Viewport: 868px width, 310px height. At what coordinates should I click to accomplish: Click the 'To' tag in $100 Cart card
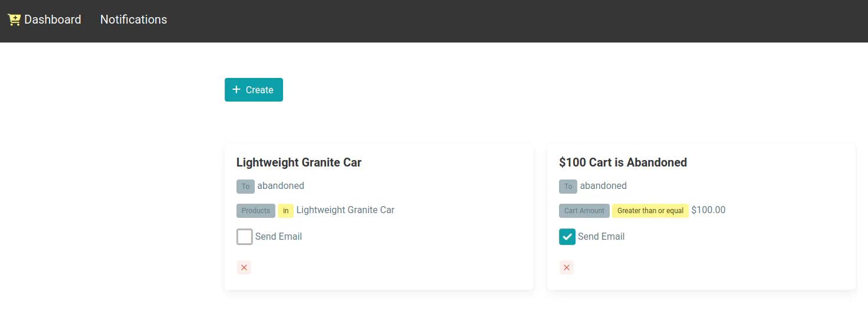(x=568, y=187)
